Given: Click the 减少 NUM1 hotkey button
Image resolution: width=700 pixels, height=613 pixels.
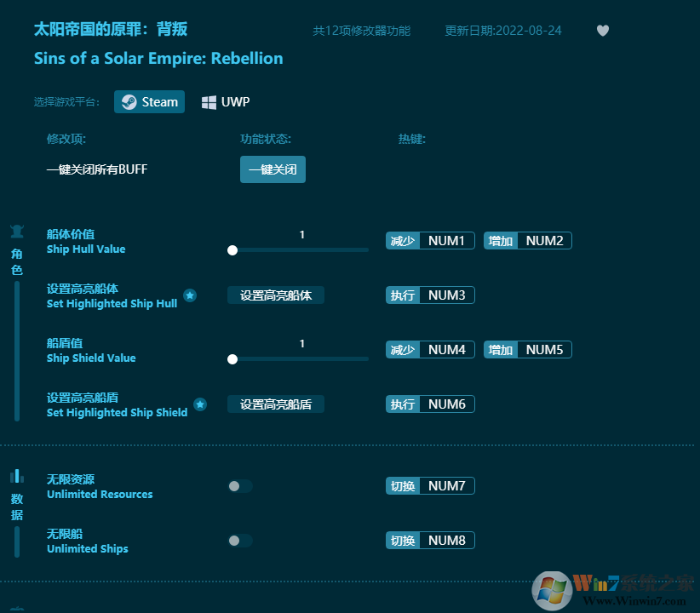Looking at the screenshot, I should click(430, 240).
